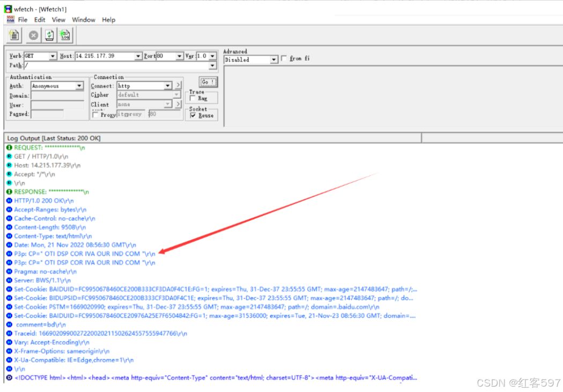
Task: Select the 'Pragma: no-cache' log line
Action: [x=45, y=271]
